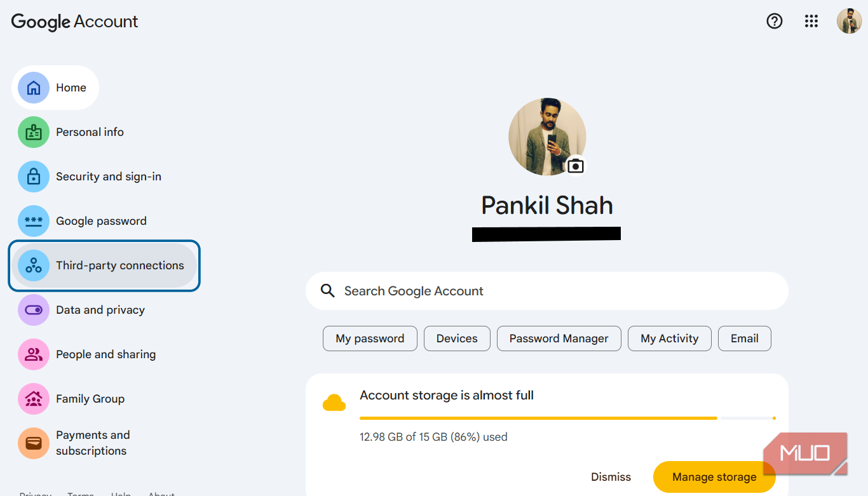Dismiss the account storage warning
Screen dimensions: 868x496
(x=611, y=477)
